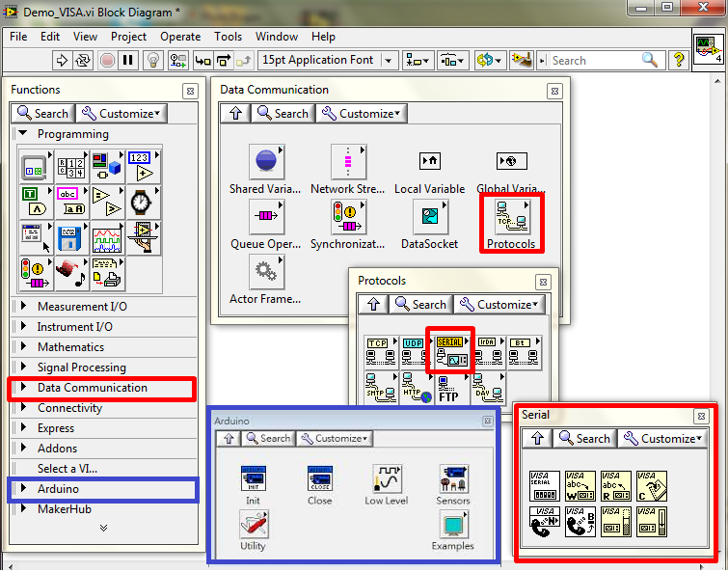
Task: Open the String subpalette abc icon
Action: pos(72,202)
